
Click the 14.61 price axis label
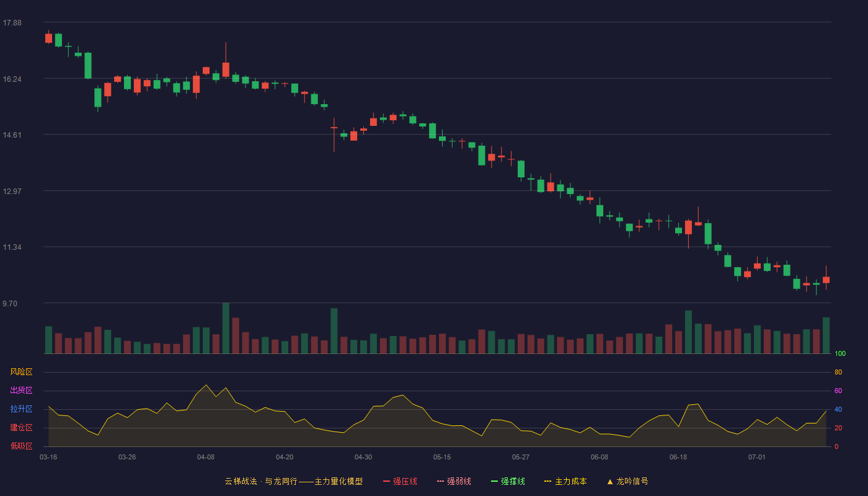12,135
